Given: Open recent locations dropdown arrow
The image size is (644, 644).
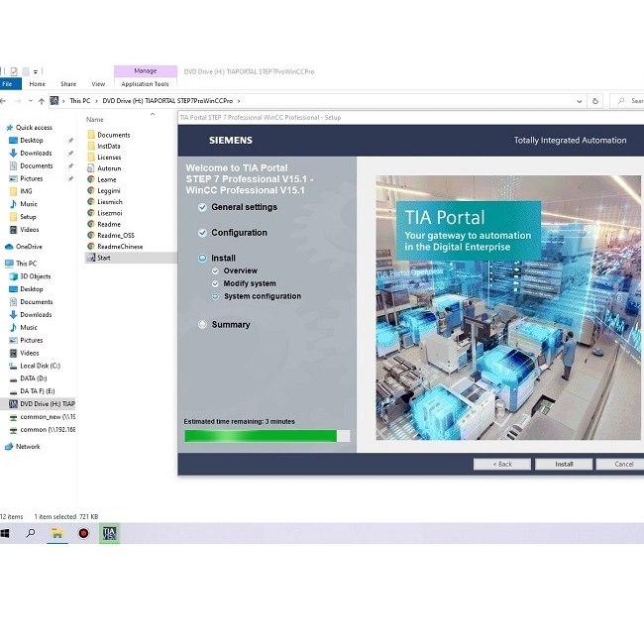Looking at the screenshot, I should (x=31, y=101).
